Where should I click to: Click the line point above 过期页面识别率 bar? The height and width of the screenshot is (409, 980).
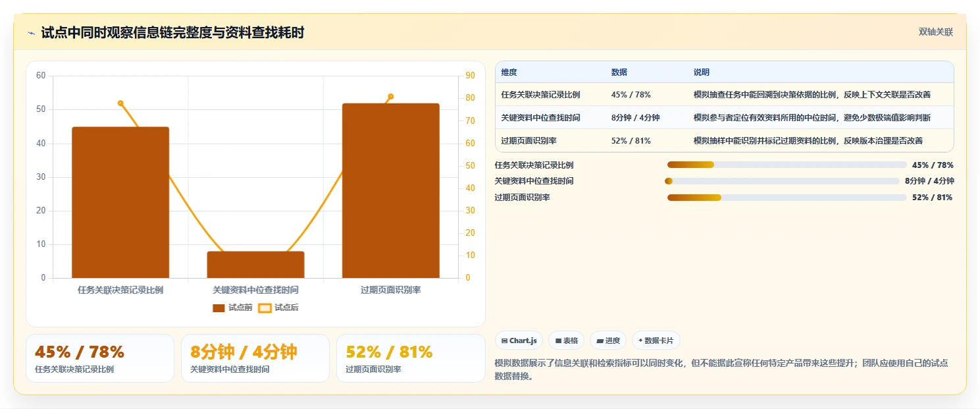click(390, 96)
